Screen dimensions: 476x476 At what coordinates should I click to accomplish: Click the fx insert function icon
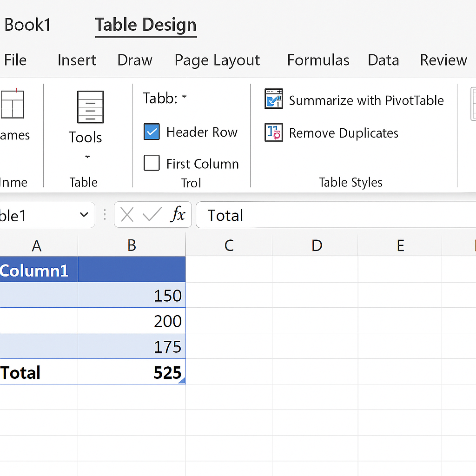178,215
